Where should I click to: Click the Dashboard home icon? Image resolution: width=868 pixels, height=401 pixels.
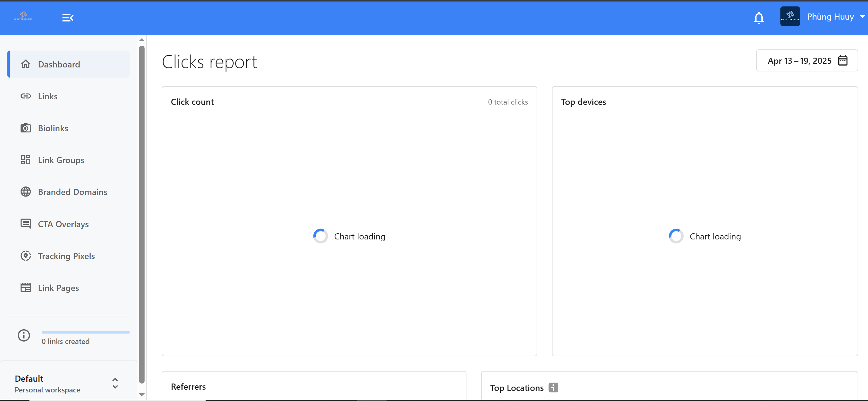[x=26, y=64]
